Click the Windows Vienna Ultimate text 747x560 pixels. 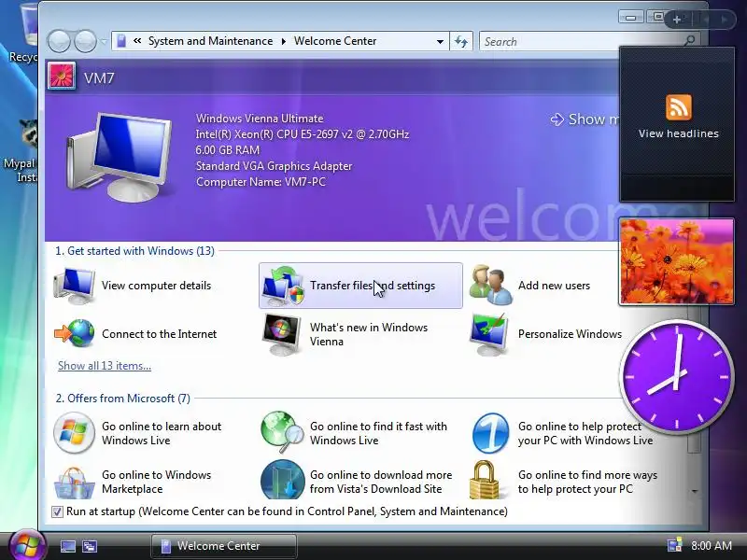click(260, 119)
